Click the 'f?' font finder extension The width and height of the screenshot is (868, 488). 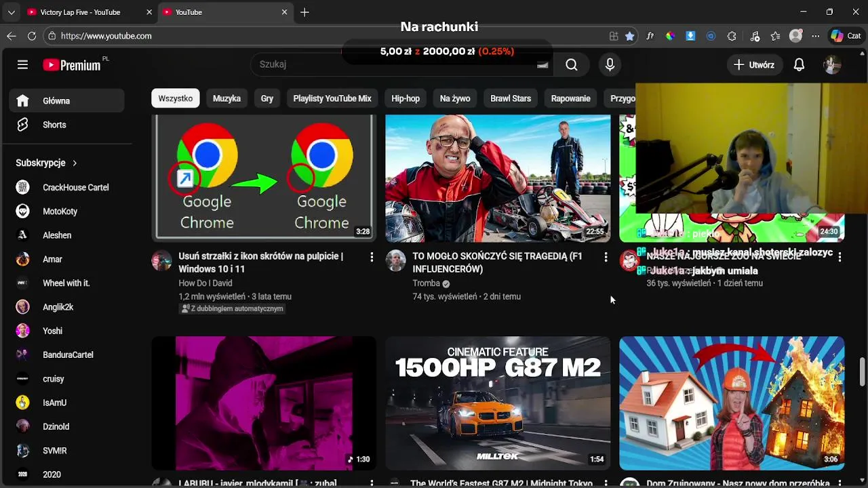(x=650, y=36)
